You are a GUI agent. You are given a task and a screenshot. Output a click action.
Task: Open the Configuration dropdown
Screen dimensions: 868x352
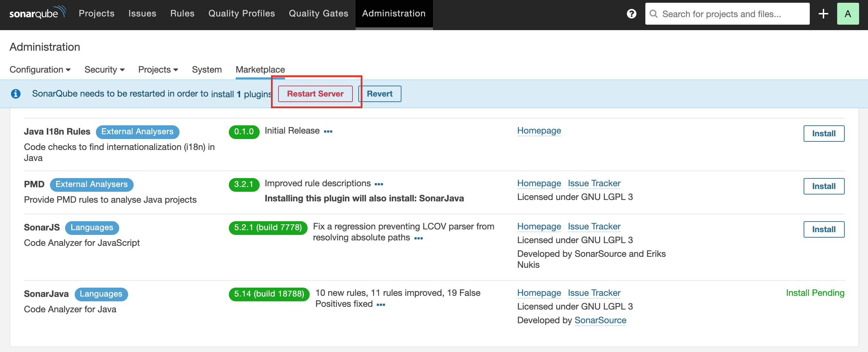click(x=40, y=70)
